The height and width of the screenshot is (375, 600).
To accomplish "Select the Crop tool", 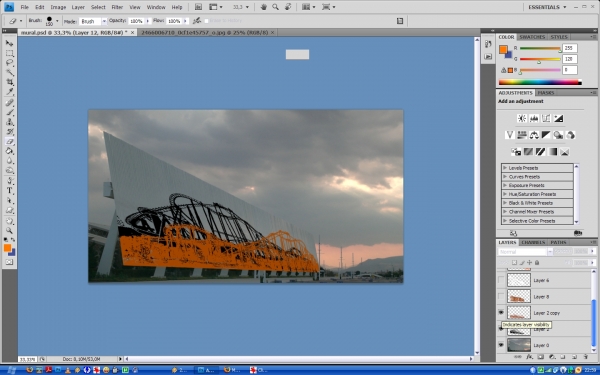I will (x=10, y=82).
